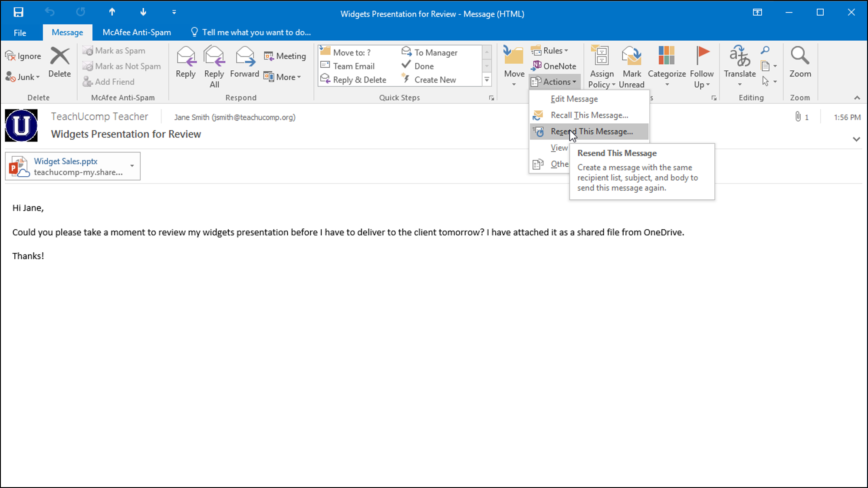
Task: Choose Recall This Message from the menu
Action: pos(589,115)
